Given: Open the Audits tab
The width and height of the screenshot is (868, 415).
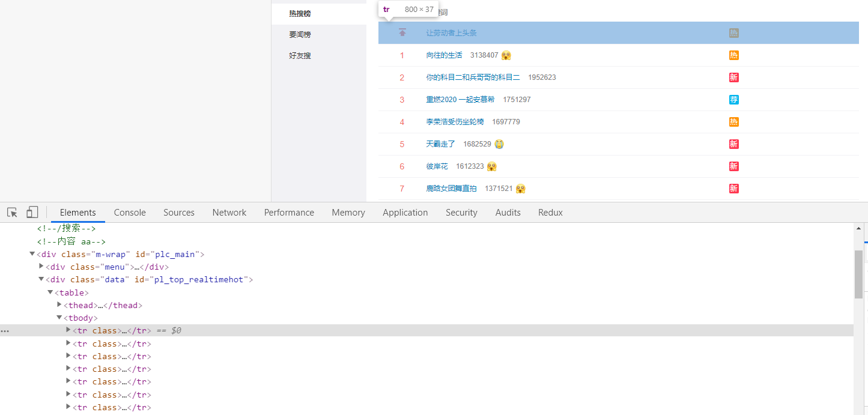Looking at the screenshot, I should pyautogui.click(x=508, y=213).
